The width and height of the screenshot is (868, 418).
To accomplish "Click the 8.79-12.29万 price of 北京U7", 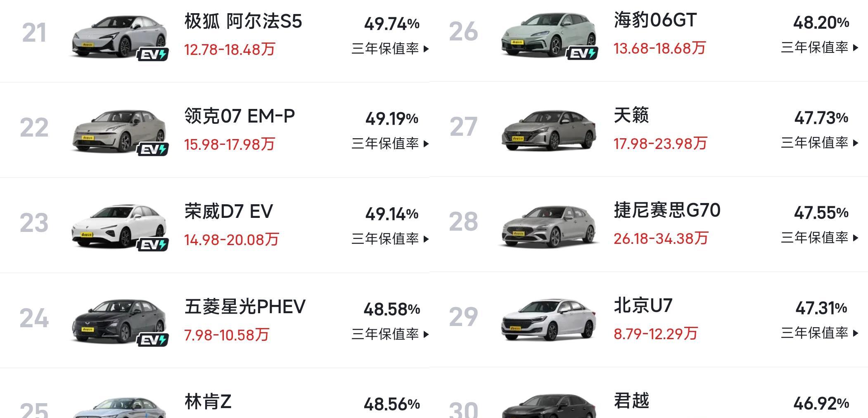I will [655, 334].
